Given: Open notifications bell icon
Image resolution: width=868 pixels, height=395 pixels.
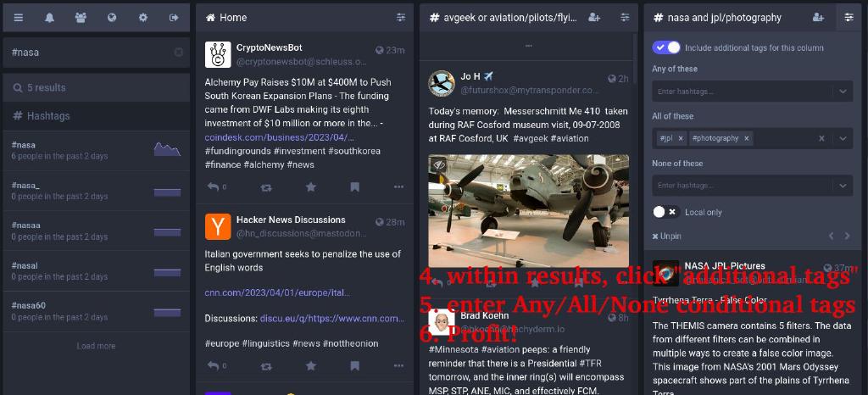Looking at the screenshot, I should 49,18.
